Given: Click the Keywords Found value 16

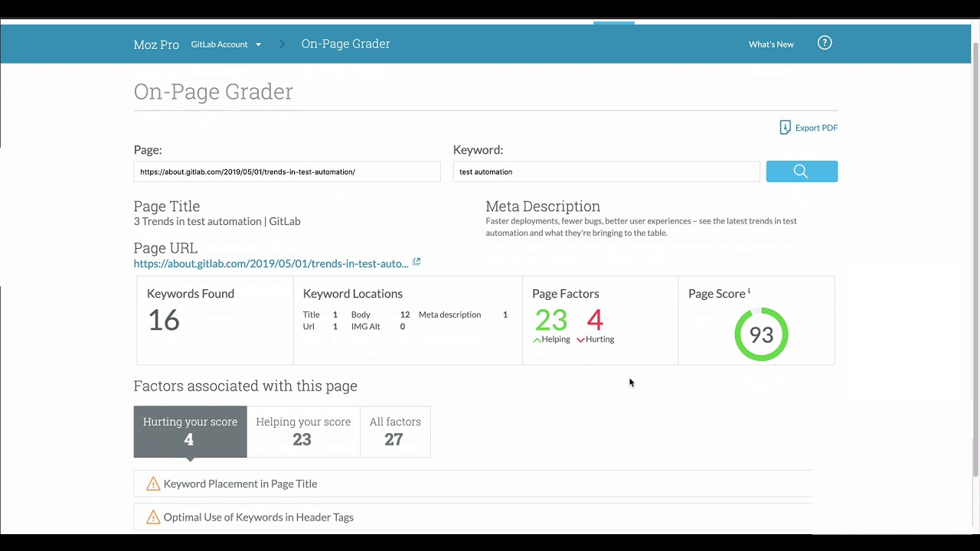Looking at the screenshot, I should pos(164,320).
